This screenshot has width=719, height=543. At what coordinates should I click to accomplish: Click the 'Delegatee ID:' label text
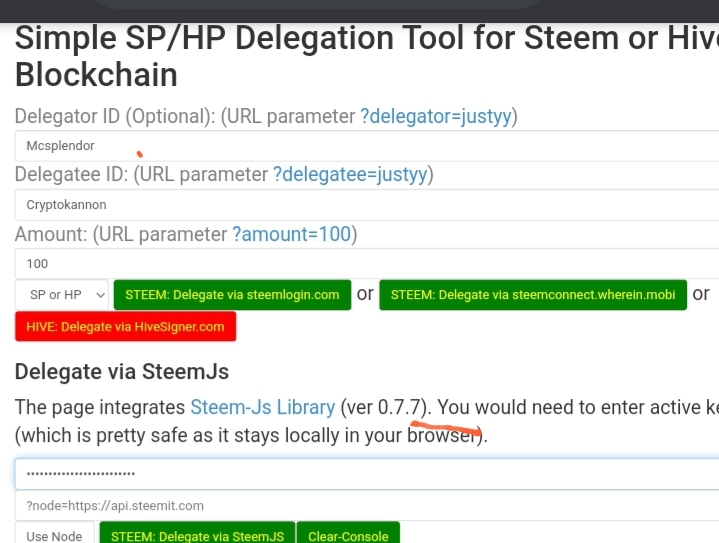click(x=72, y=175)
